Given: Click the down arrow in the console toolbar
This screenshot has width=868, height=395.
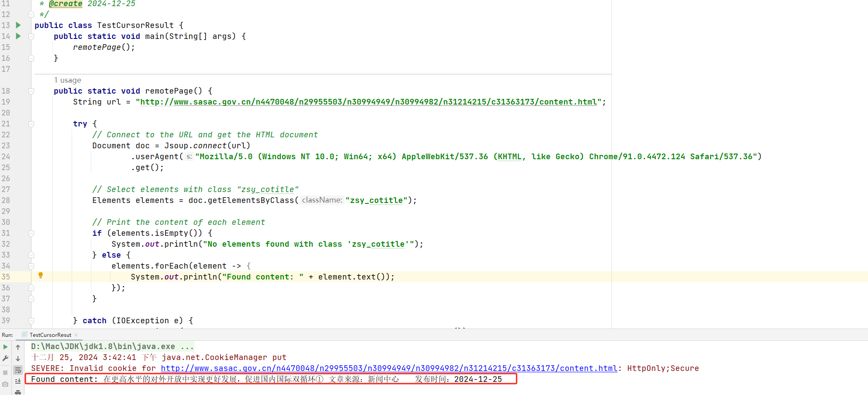Looking at the screenshot, I should click(18, 358).
